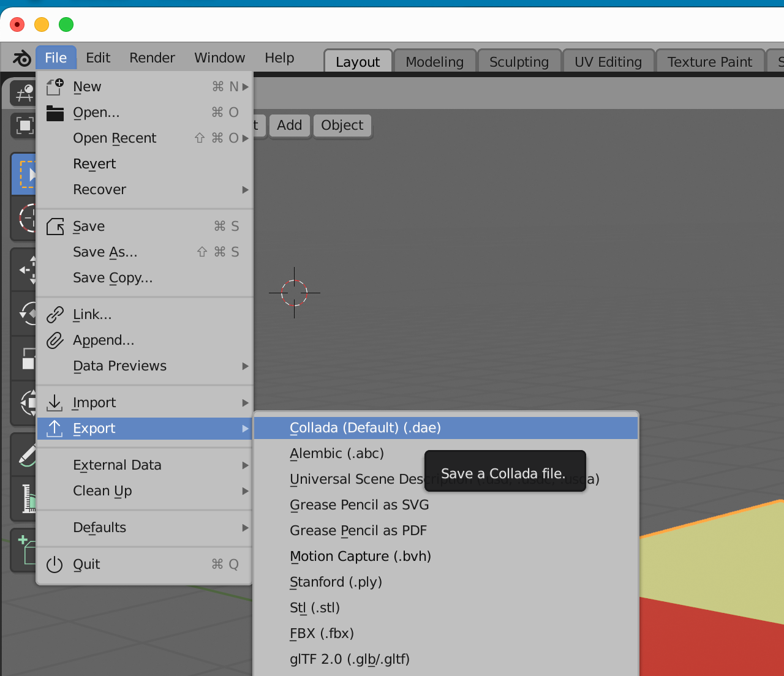Open the Render menu
Viewport: 784px width, 676px height.
click(152, 58)
